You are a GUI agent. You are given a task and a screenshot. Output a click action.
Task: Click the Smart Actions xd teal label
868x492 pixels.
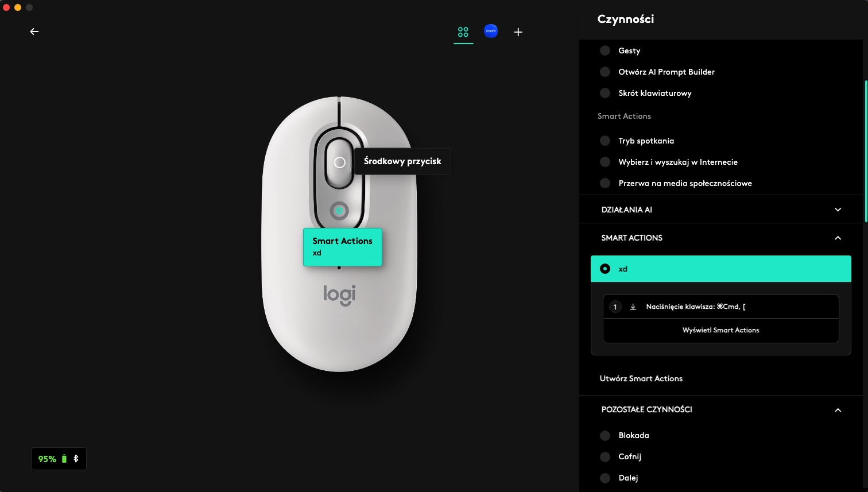pyautogui.click(x=343, y=247)
